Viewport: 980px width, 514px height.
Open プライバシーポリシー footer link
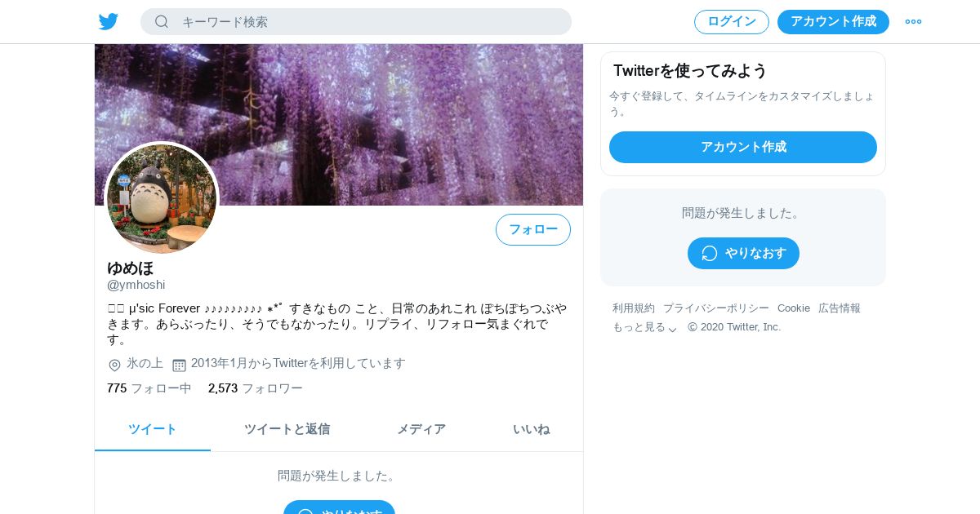716,308
